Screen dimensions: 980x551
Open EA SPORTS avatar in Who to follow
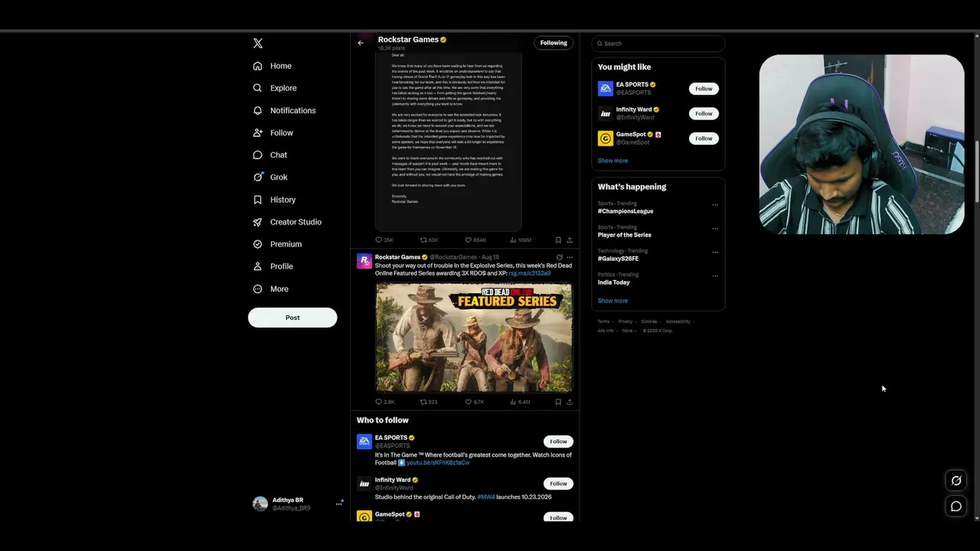pyautogui.click(x=364, y=442)
